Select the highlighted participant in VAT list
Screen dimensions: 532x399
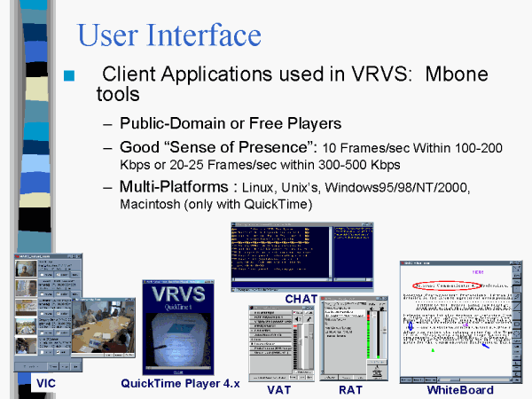tap(270, 344)
